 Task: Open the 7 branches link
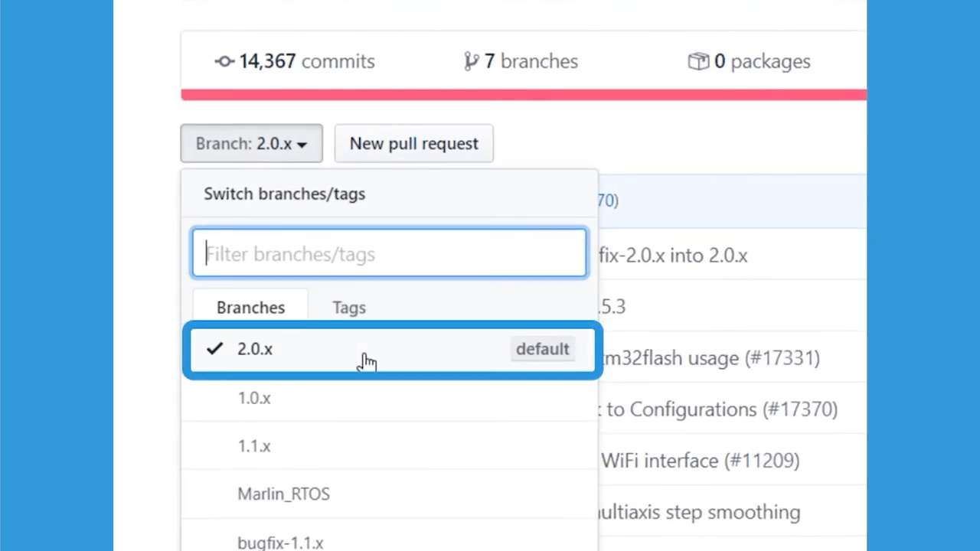[x=521, y=61]
